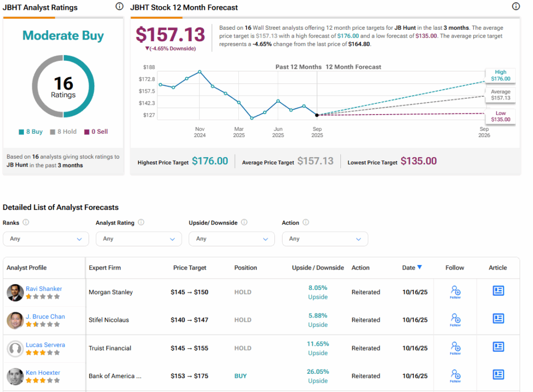The image size is (533, 392).
Task: Follow analyst J. Bruce Chan
Action: (x=455, y=320)
